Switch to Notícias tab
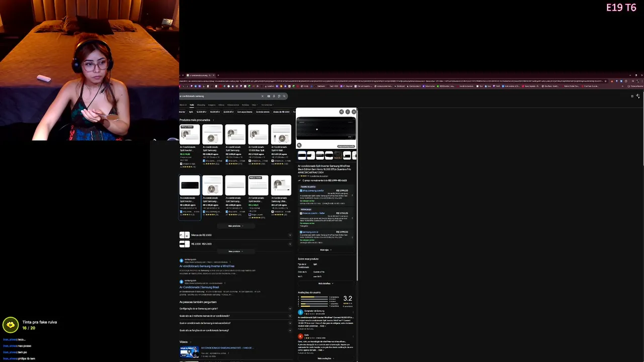644x362 pixels. tap(246, 105)
